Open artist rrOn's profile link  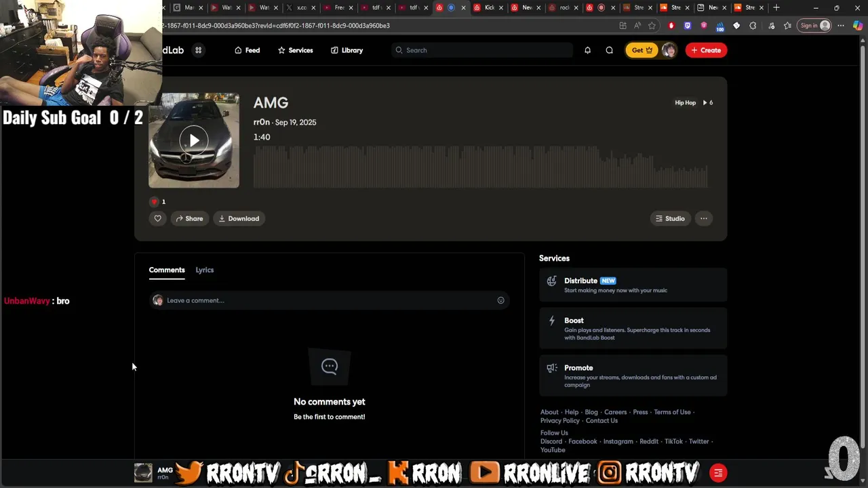click(261, 122)
